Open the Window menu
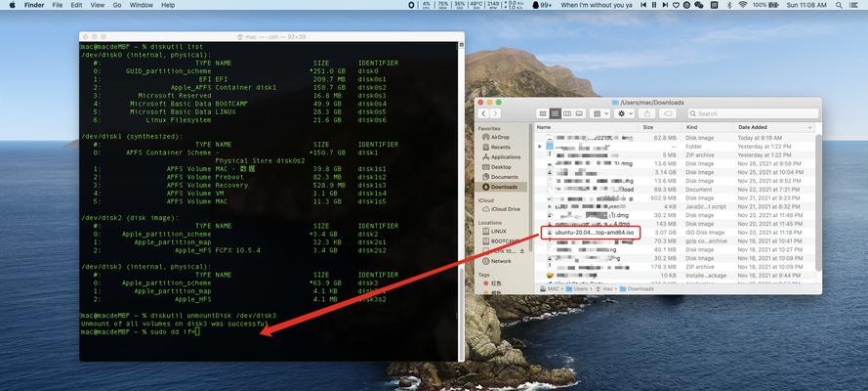868x391 pixels. [142, 5]
